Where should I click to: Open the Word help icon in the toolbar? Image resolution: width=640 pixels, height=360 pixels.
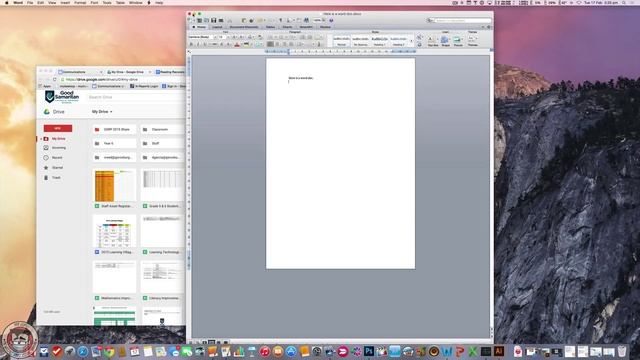331,20
